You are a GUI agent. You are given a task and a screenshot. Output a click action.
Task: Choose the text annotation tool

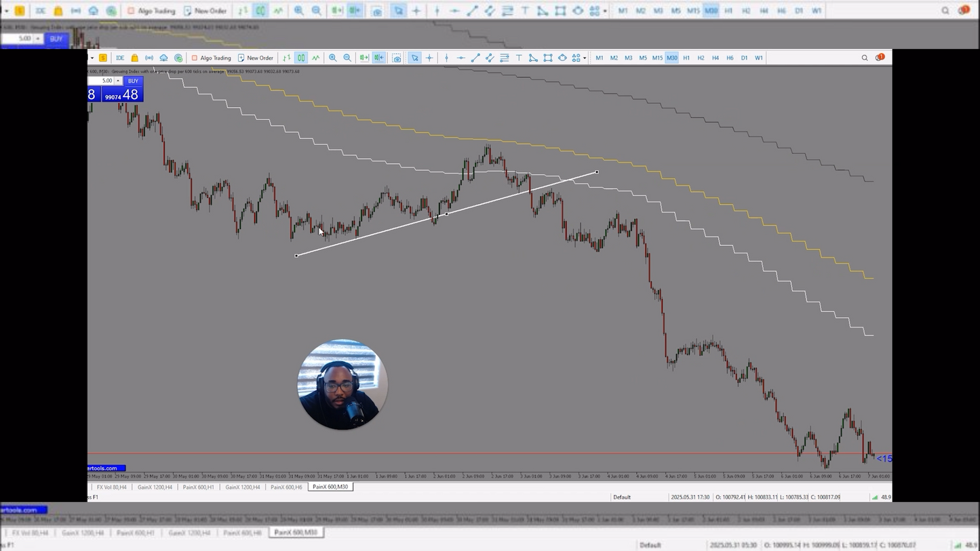pos(519,58)
